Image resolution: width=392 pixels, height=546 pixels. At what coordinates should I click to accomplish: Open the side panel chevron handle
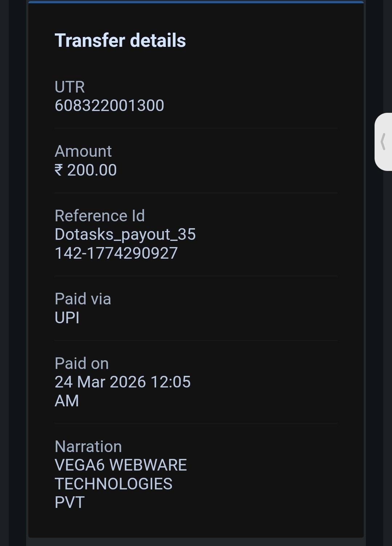click(383, 141)
